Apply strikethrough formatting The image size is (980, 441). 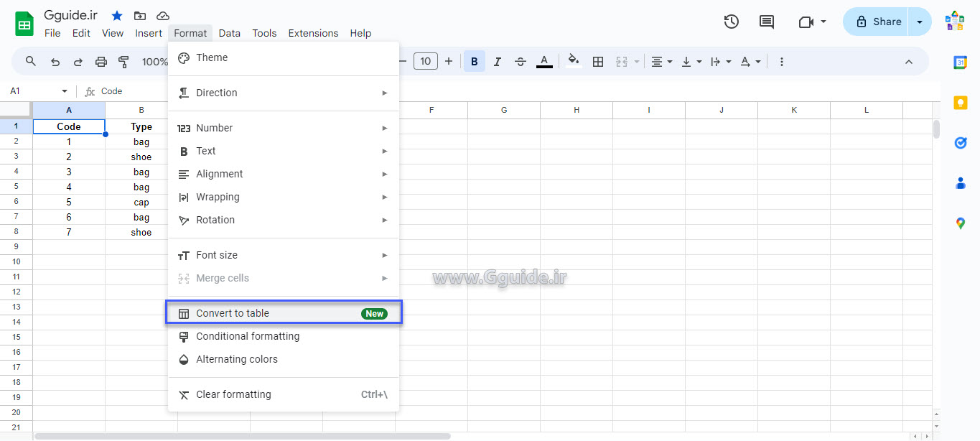[x=521, y=61]
